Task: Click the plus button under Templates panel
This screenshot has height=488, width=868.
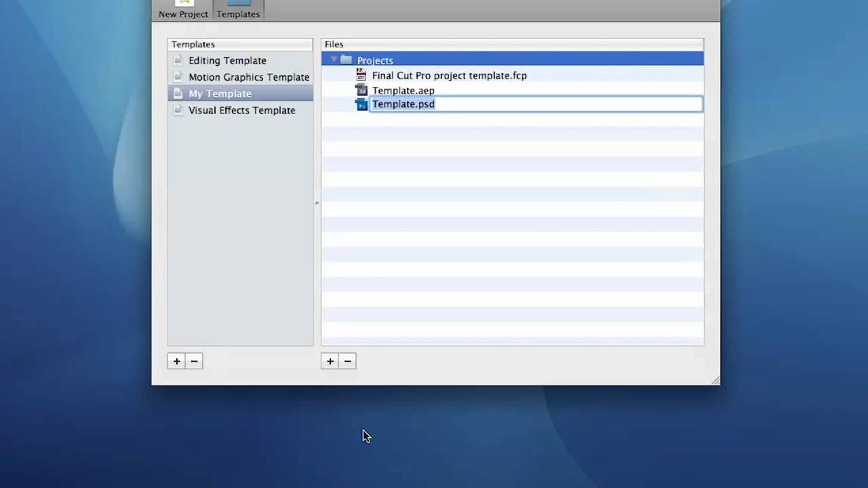Action: tap(176, 361)
